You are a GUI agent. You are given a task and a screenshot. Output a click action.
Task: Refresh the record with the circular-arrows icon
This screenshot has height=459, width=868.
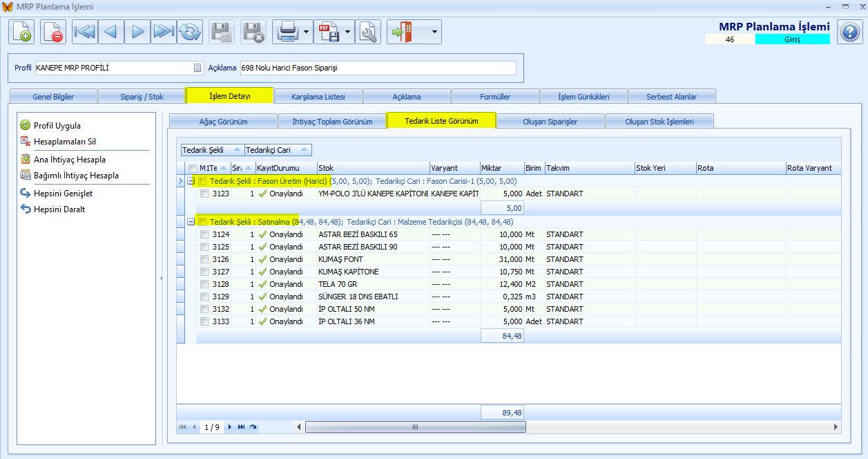pyautogui.click(x=190, y=32)
